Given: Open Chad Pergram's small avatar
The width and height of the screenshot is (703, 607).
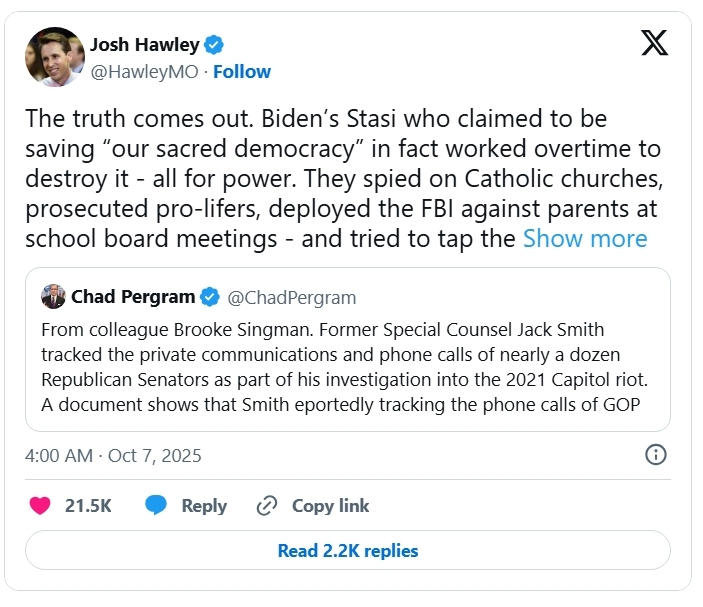Looking at the screenshot, I should click(53, 297).
